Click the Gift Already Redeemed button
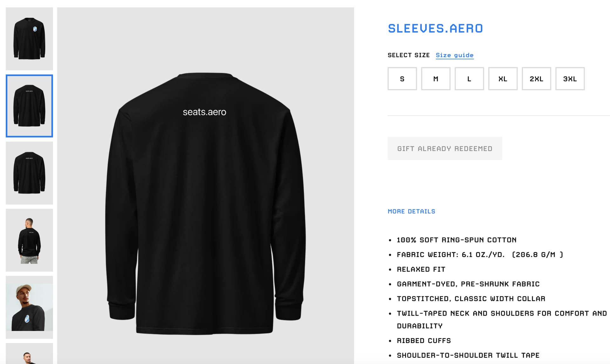Viewport: 610px width, 364px height. [445, 148]
